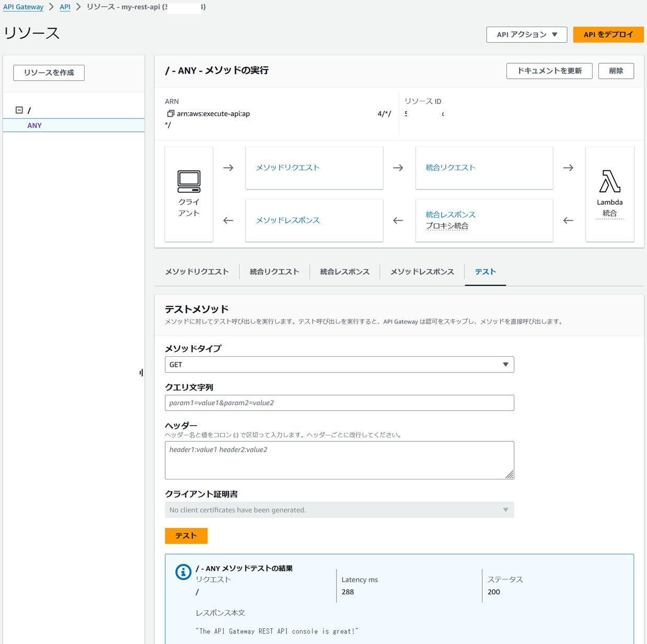
Task: Open the API アクション dropdown
Action: 526,34
